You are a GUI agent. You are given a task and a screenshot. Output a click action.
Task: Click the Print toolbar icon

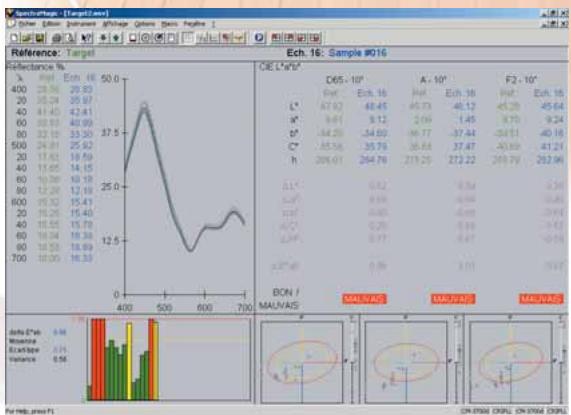(x=56, y=37)
